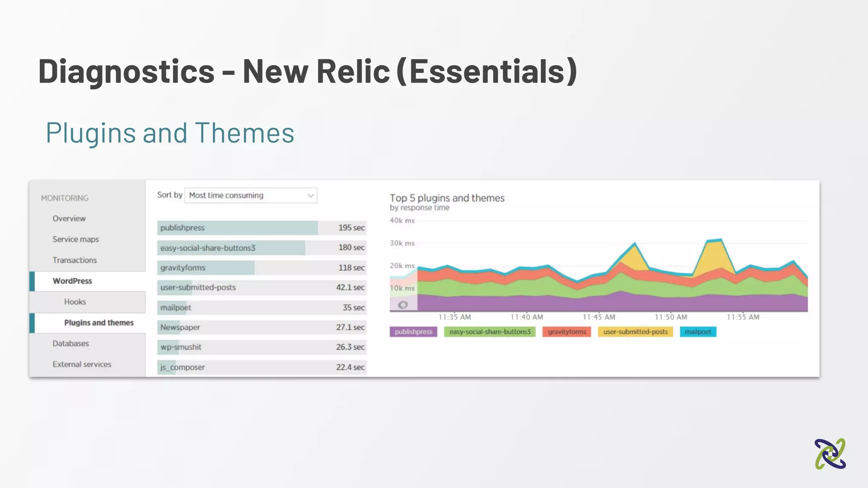This screenshot has height=488, width=868.
Task: Click the MONITORING sidebar header
Action: pos(65,198)
